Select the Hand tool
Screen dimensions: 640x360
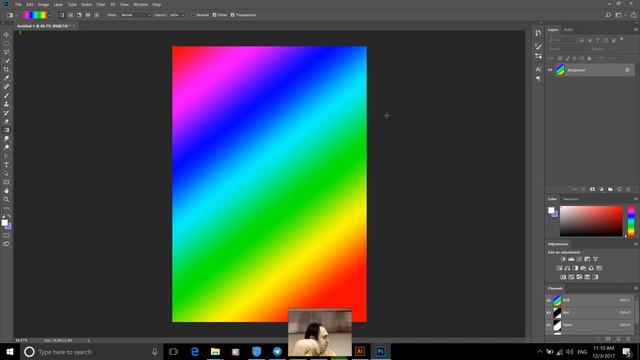[6, 191]
